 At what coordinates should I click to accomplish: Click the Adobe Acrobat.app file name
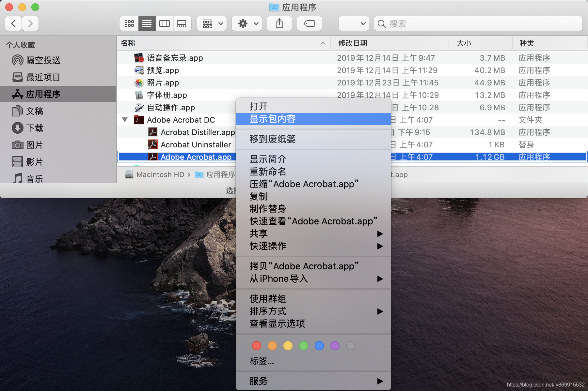196,157
